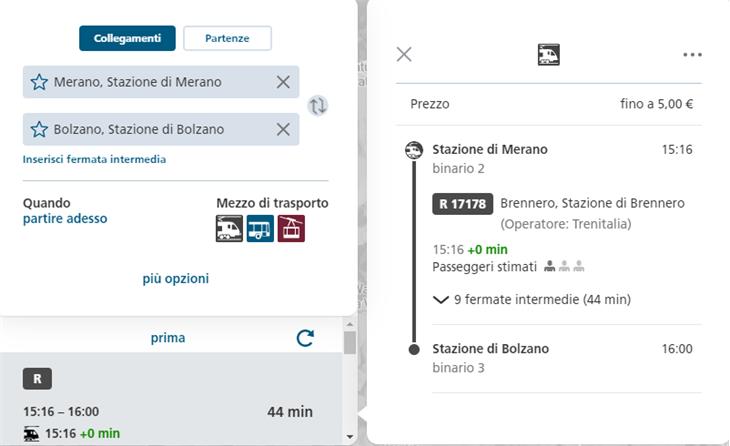Expand più opzioni search settings

pyautogui.click(x=176, y=279)
